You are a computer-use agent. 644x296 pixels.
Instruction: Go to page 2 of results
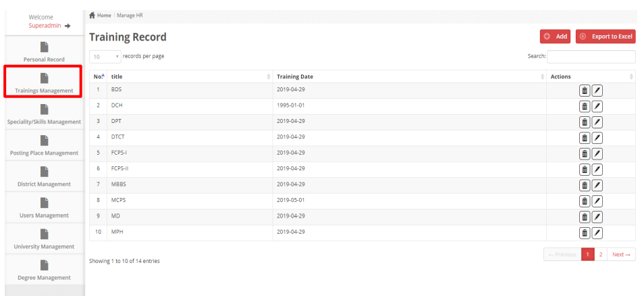coord(600,254)
